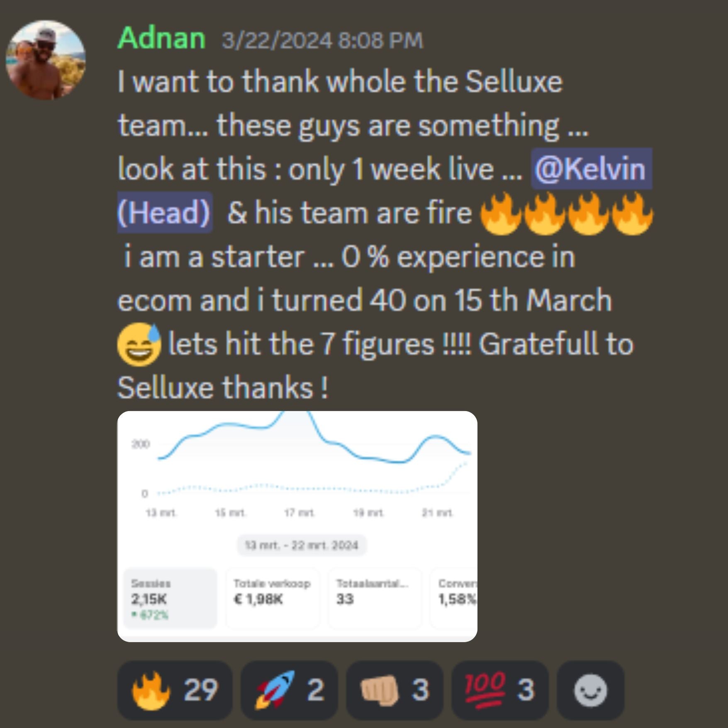The height and width of the screenshot is (728, 728).
Task: Click the date range 13 mrt. - 22 mrt. 2024
Action: (302, 545)
